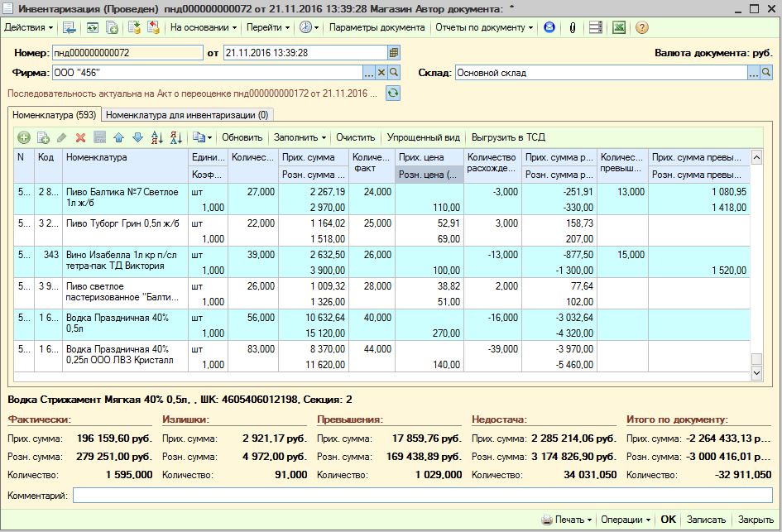Click the Выгрузить в ТСД button

pos(508,137)
